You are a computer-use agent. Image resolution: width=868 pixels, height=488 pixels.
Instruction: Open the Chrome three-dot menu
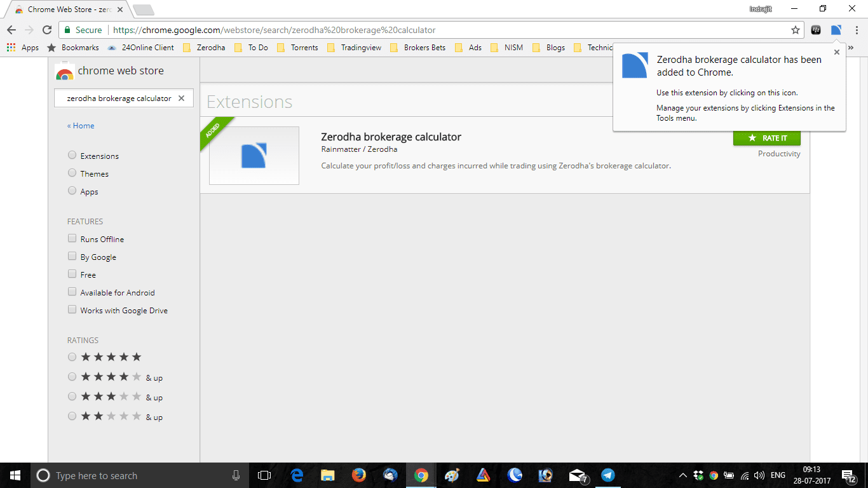(x=857, y=30)
